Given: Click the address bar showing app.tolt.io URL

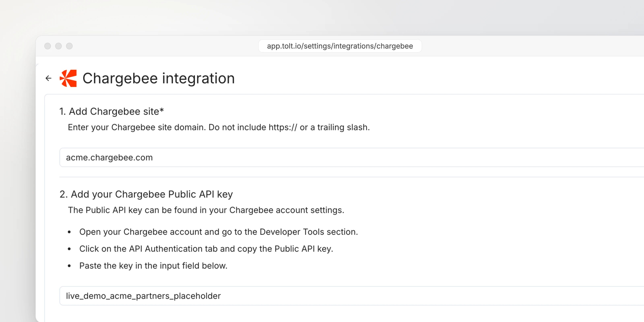Looking at the screenshot, I should tap(340, 46).
